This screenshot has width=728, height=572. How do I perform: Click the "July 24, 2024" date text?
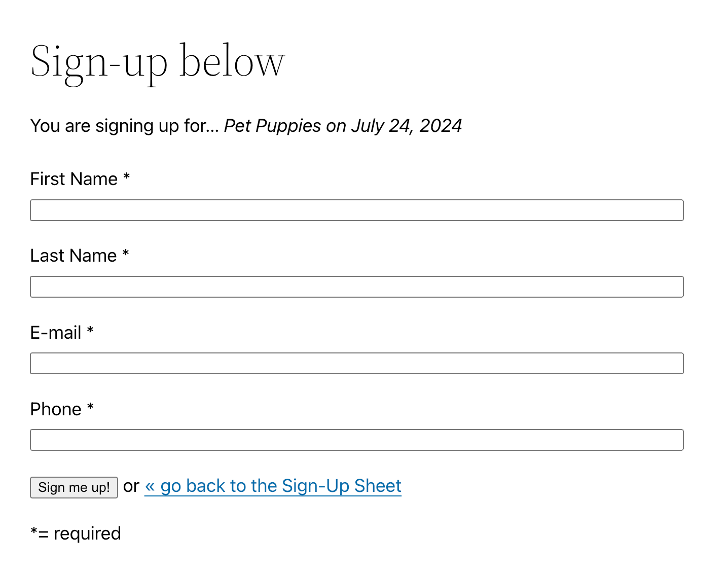[x=406, y=126]
